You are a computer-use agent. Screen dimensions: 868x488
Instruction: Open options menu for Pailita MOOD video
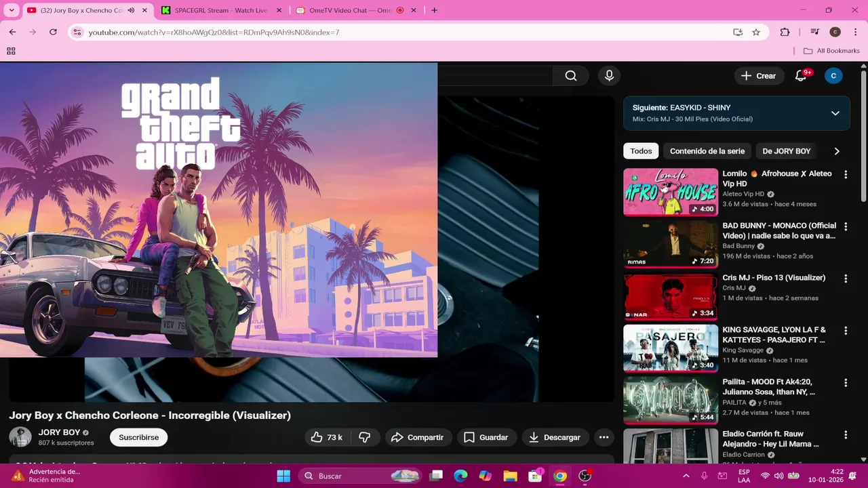tap(846, 383)
